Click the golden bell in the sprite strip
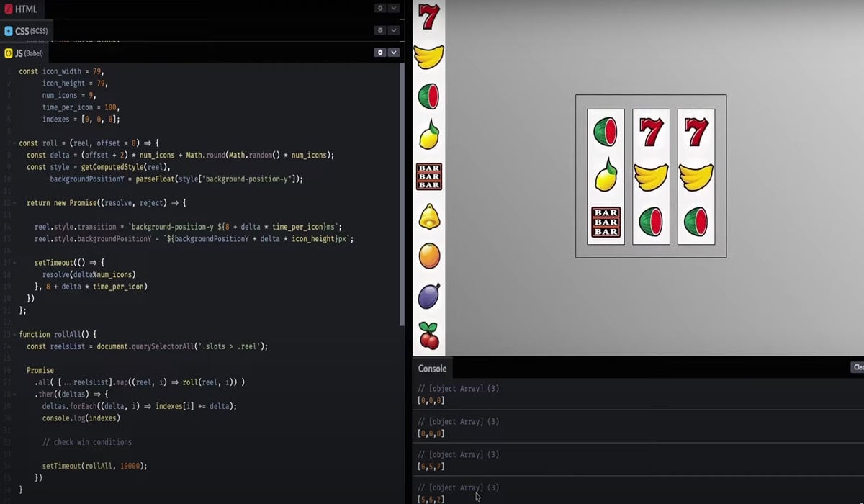 pyautogui.click(x=429, y=216)
